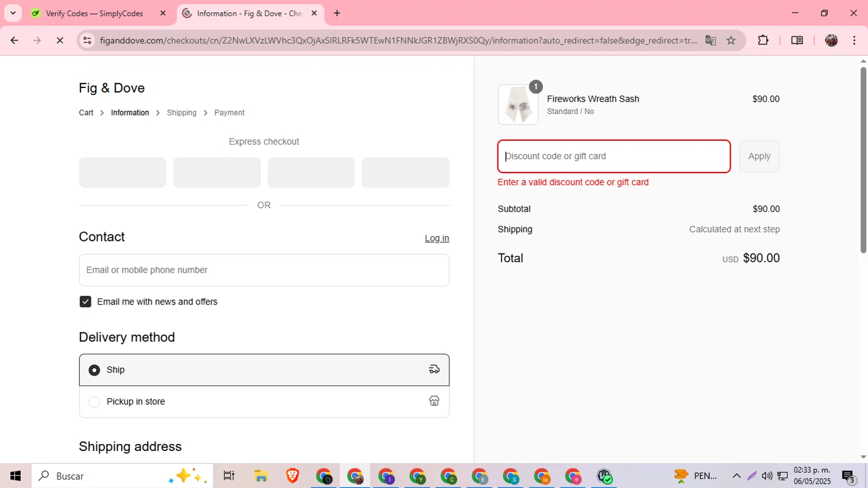This screenshot has width=868, height=488.
Task: Uncheck Email me with news and offers
Action: (x=85, y=302)
